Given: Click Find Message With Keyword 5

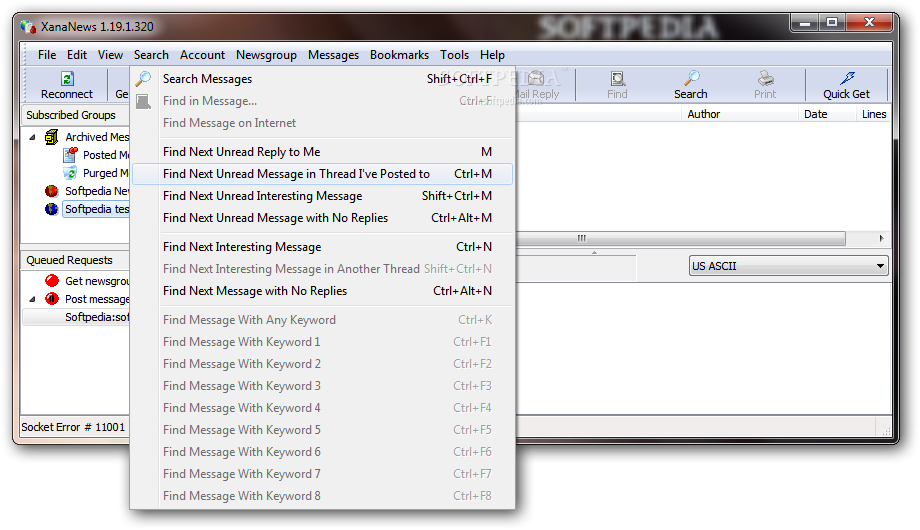Looking at the screenshot, I should point(323,430).
